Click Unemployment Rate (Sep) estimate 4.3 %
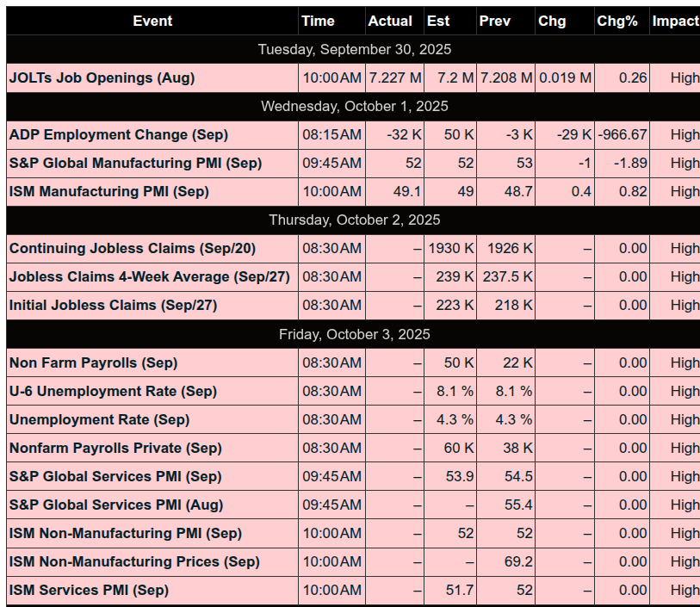Screen dimensions: 700x607 click(x=455, y=420)
